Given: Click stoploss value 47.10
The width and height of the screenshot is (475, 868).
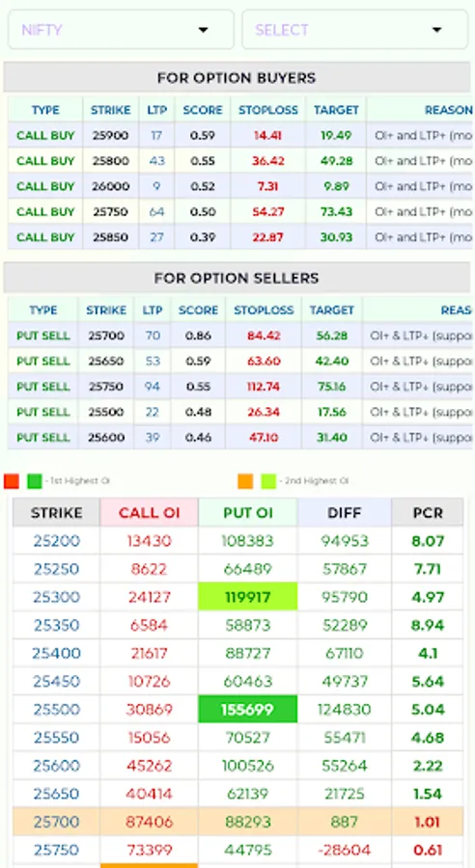Looking at the screenshot, I should click(264, 437).
